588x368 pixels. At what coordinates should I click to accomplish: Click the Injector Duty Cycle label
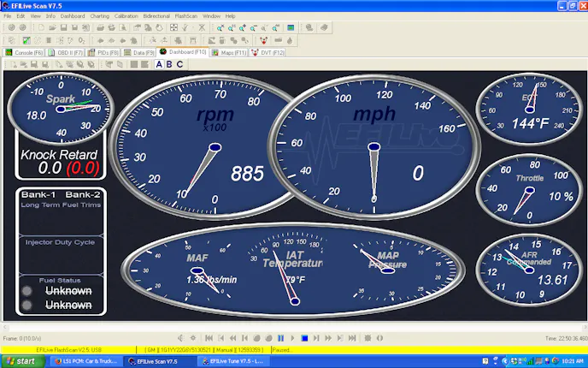(60, 242)
